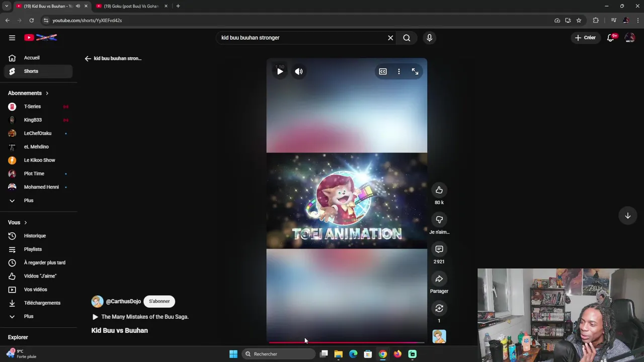The image size is (644, 362).
Task: Open Microsoft Edge from the taskbar
Action: coord(353,354)
